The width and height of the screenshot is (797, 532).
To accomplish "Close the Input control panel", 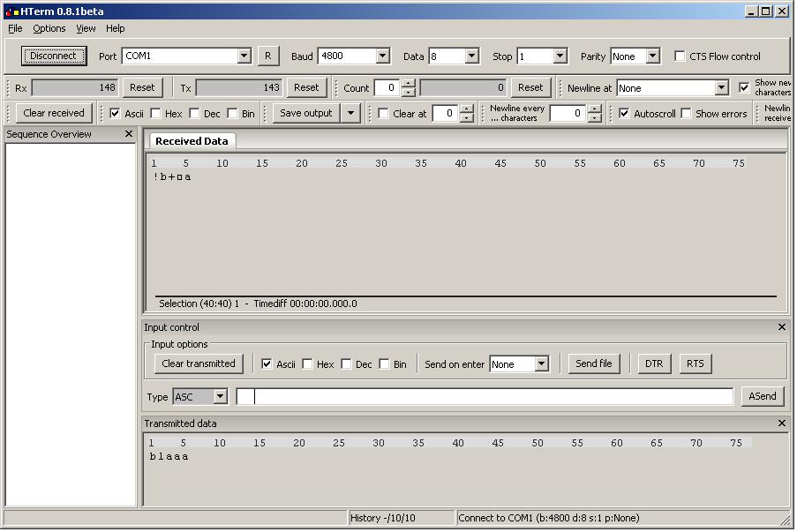I will click(x=782, y=327).
